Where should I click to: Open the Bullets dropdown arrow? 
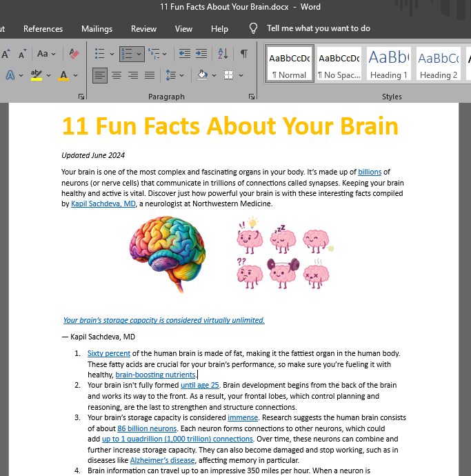tap(112, 53)
